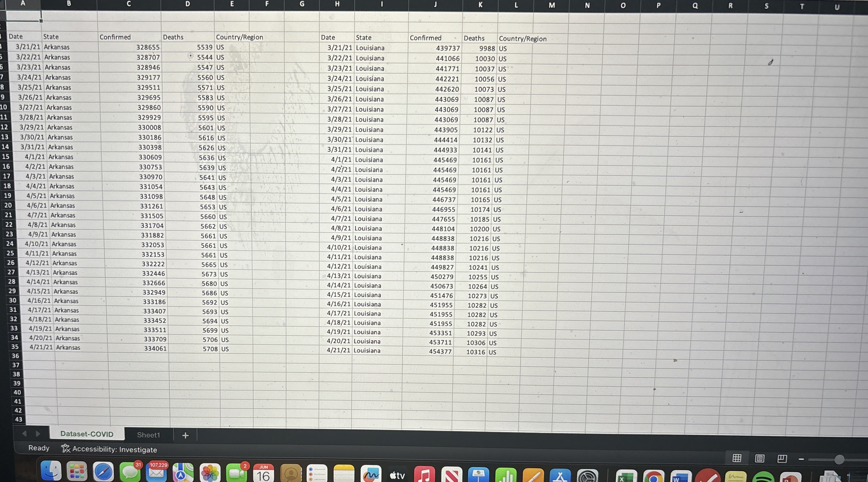Open Spotify from the Dock
The image size is (868, 482).
click(x=763, y=477)
